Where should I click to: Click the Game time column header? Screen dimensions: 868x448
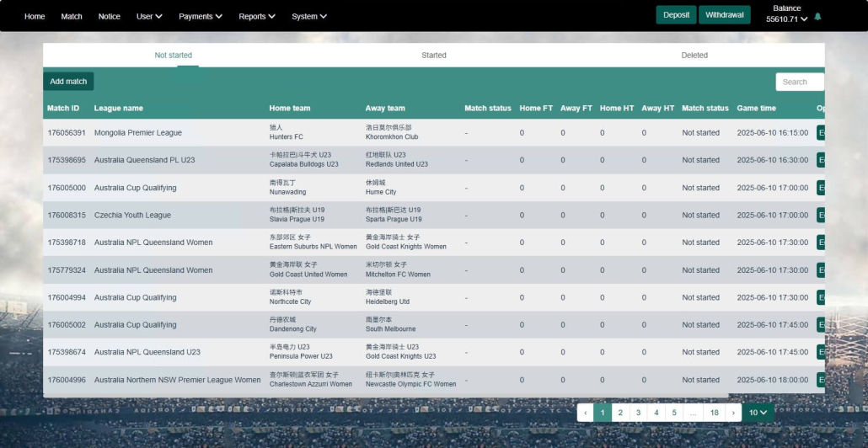point(756,108)
